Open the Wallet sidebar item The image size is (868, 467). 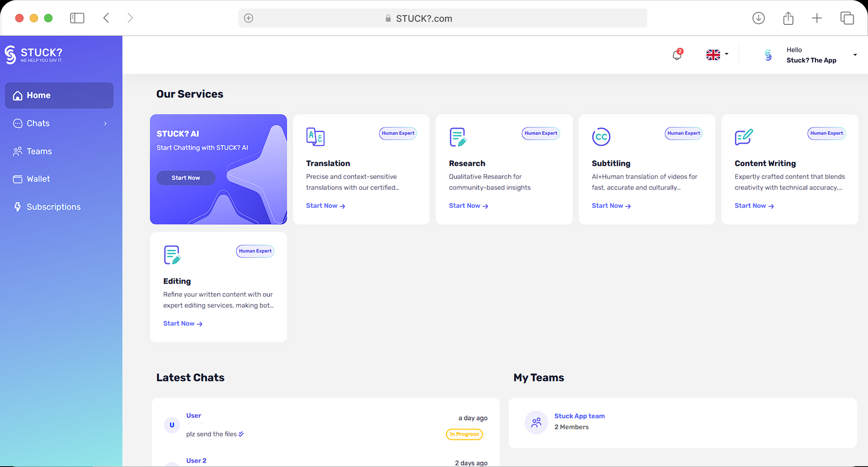pos(38,179)
